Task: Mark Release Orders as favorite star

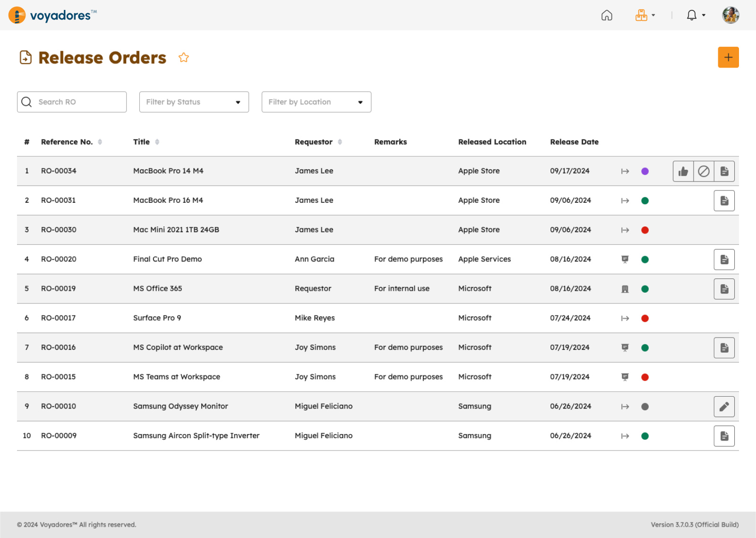Action: pos(184,58)
